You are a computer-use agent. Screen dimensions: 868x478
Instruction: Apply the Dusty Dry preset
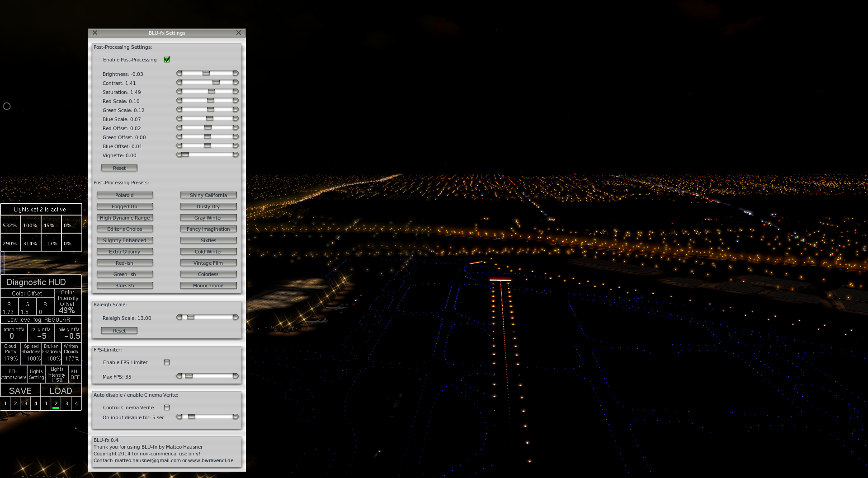[x=208, y=206]
